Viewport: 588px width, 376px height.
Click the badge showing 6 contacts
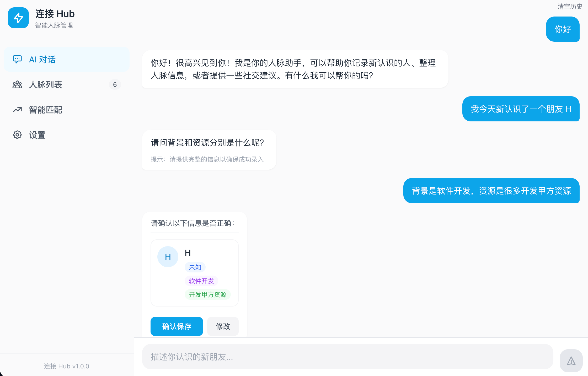pyautogui.click(x=115, y=84)
